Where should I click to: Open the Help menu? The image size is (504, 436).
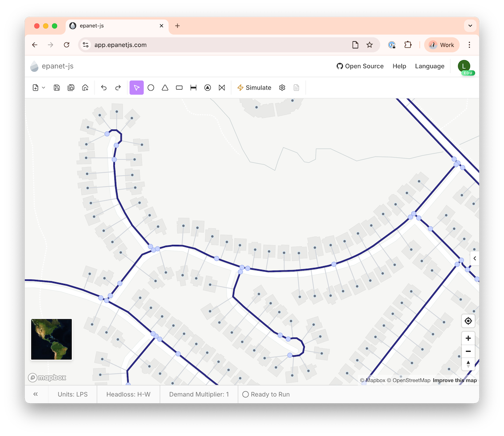click(x=399, y=66)
